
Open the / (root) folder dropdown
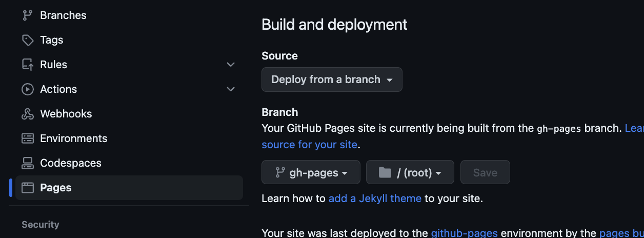coord(410,172)
